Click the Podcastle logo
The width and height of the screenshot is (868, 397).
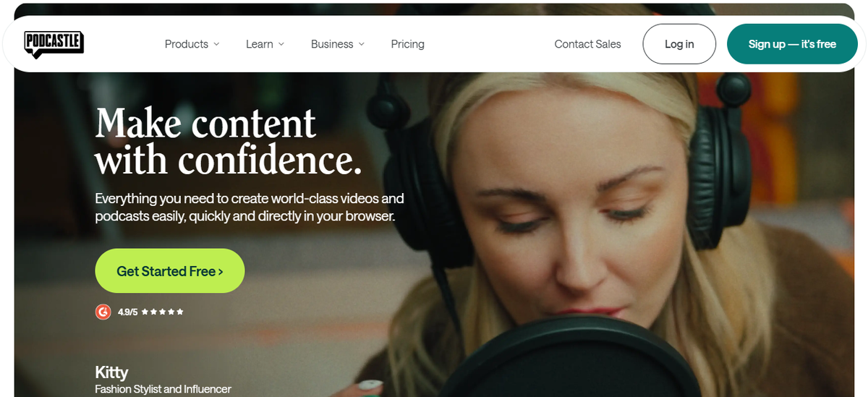[54, 44]
